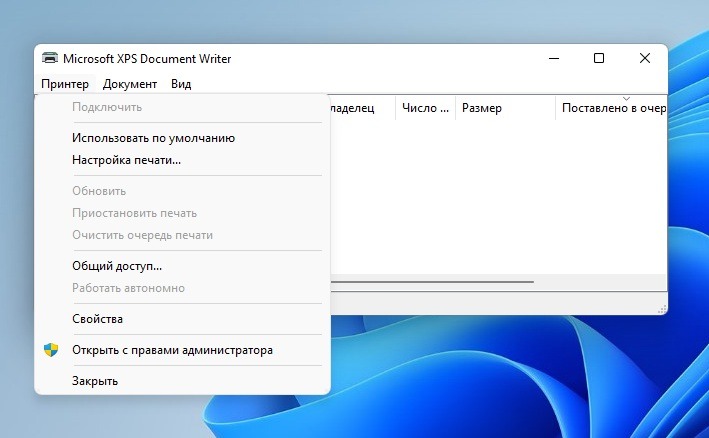Open the Принтер menu
709x438 pixels.
tap(65, 84)
